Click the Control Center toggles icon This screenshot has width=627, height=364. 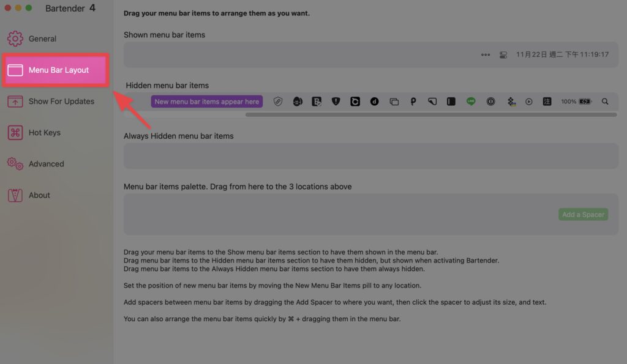pyautogui.click(x=503, y=54)
